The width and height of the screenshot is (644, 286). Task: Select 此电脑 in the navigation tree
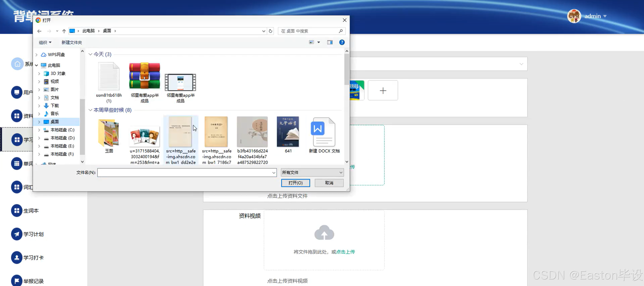point(54,65)
